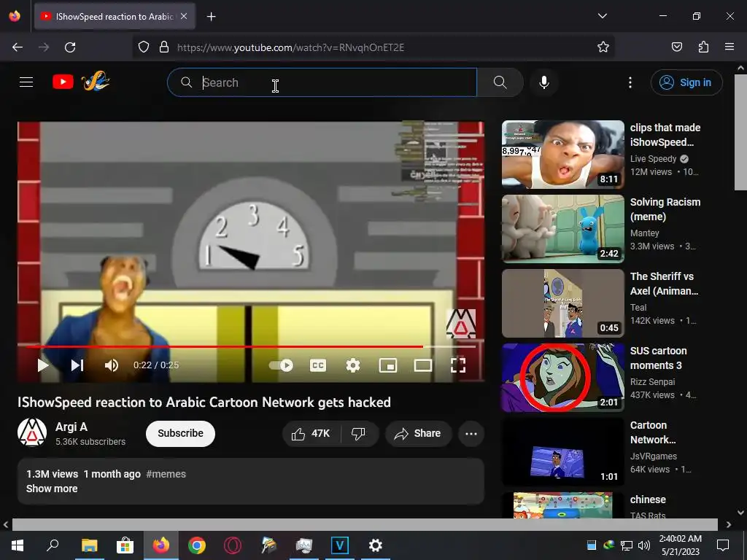Search with your voice microphone
Image resolution: width=747 pixels, height=560 pixels.
[543, 82]
